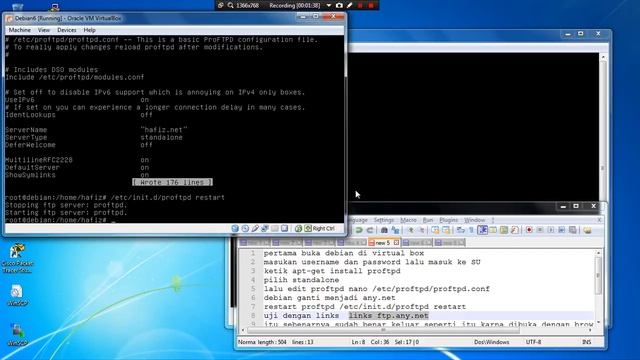This screenshot has width=640, height=360.
Task: Click '[ Wrote 176 lines ]' message in terminal
Action: [x=172, y=182]
